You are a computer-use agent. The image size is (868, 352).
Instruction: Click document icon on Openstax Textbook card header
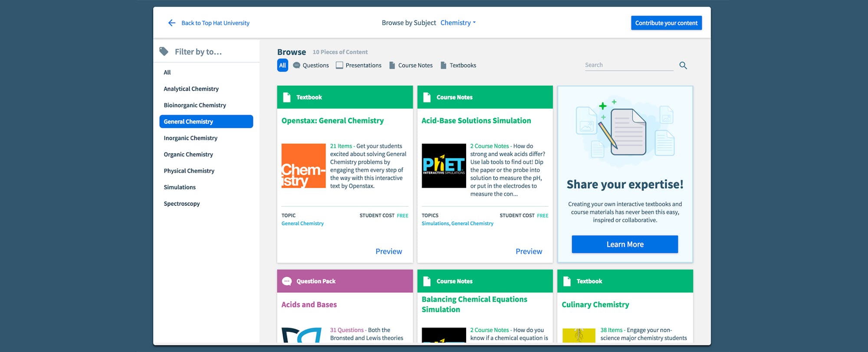(286, 97)
